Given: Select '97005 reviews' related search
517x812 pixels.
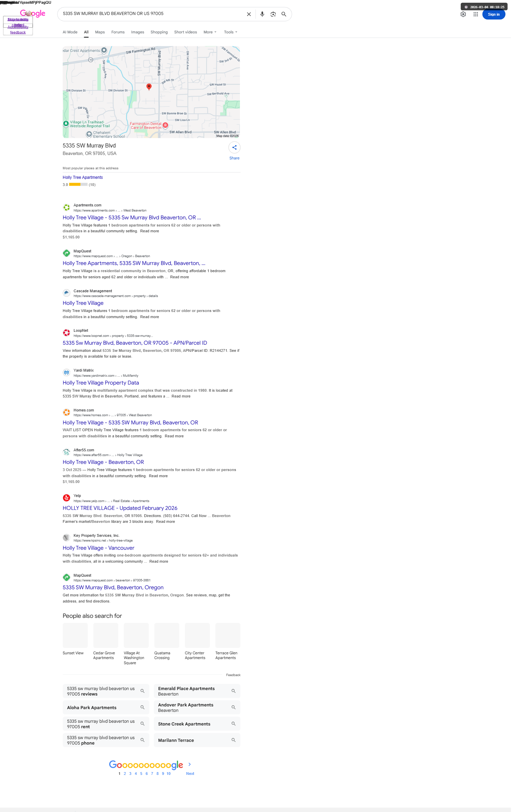Looking at the screenshot, I should pyautogui.click(x=106, y=691).
